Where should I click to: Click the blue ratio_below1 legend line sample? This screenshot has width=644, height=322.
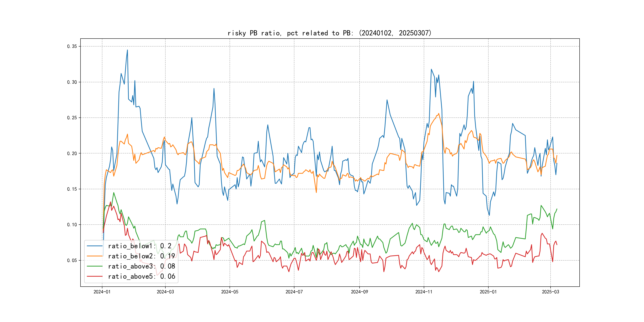[94, 246]
